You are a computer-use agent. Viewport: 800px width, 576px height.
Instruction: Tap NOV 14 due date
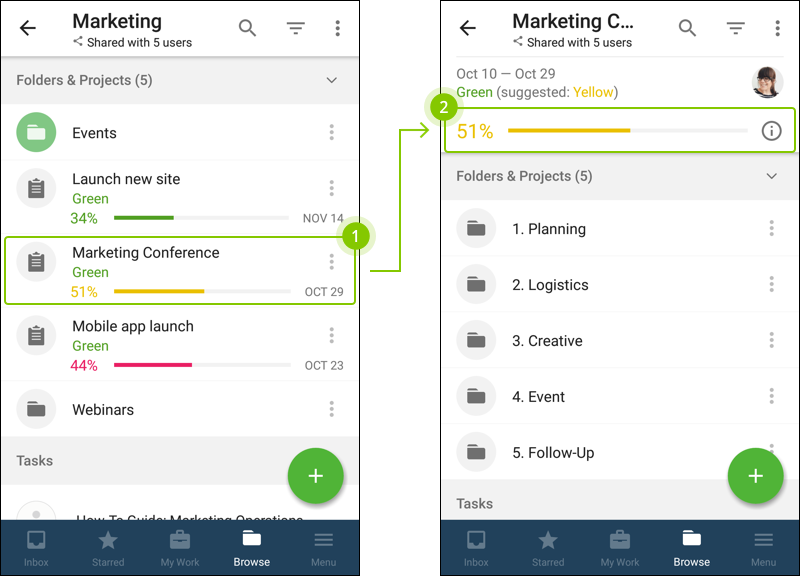click(x=323, y=218)
